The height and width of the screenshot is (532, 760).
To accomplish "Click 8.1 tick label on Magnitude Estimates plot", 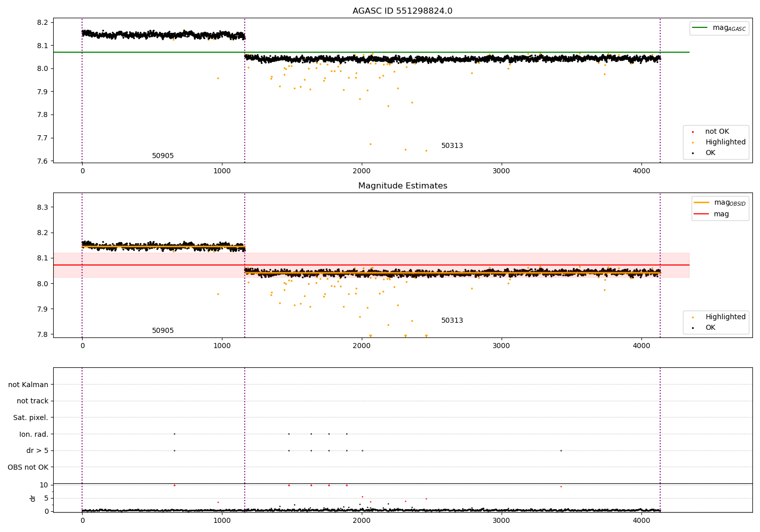I will pyautogui.click(x=42, y=258).
